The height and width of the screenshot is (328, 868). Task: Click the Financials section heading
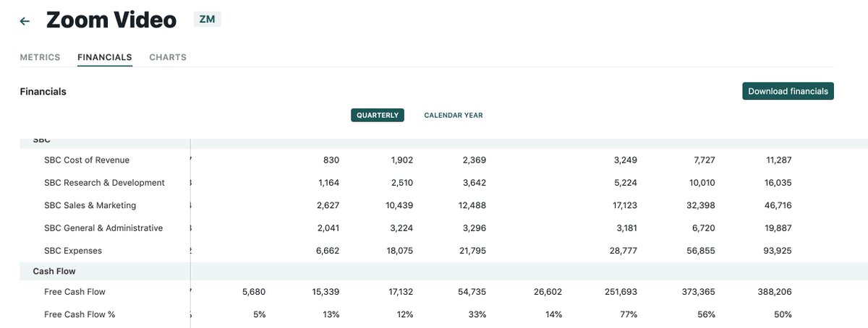pos(43,92)
